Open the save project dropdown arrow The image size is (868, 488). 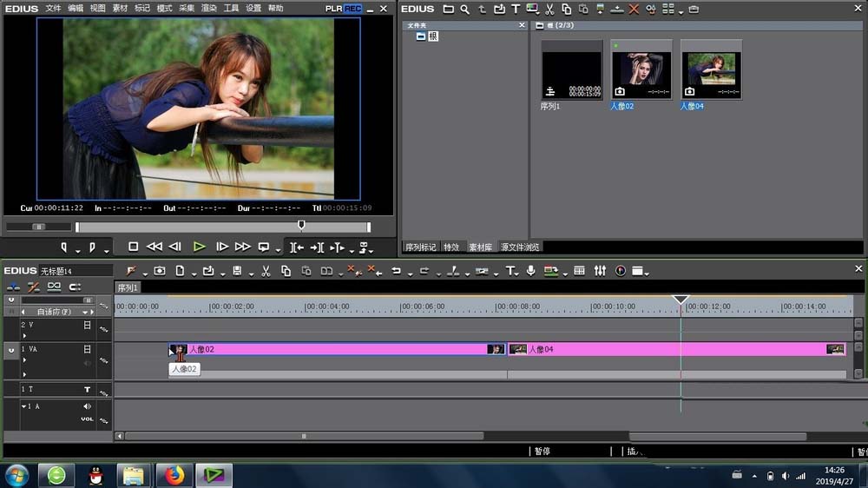(251, 274)
